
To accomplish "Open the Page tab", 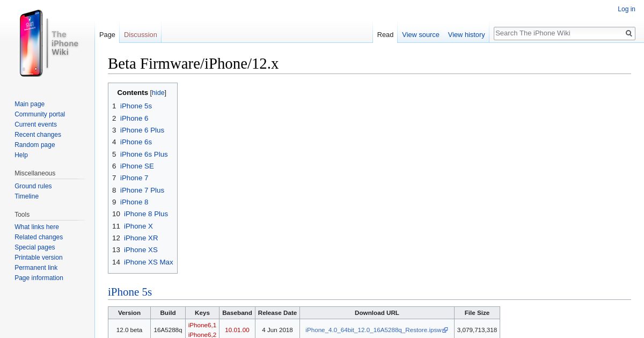I will tap(107, 34).
